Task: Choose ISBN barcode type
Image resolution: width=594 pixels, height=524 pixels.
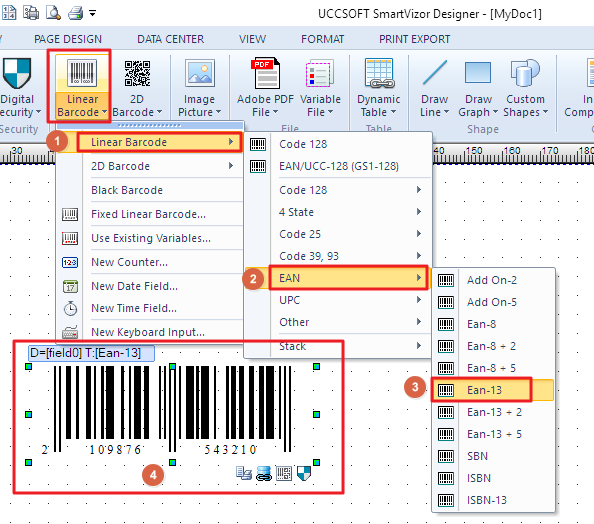Action: click(x=493, y=478)
